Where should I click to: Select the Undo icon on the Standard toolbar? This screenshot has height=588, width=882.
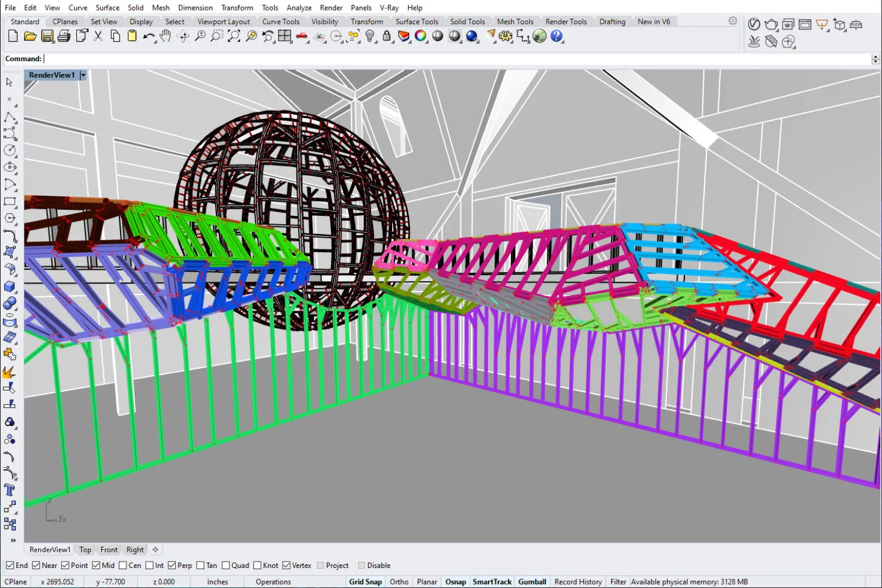click(148, 35)
